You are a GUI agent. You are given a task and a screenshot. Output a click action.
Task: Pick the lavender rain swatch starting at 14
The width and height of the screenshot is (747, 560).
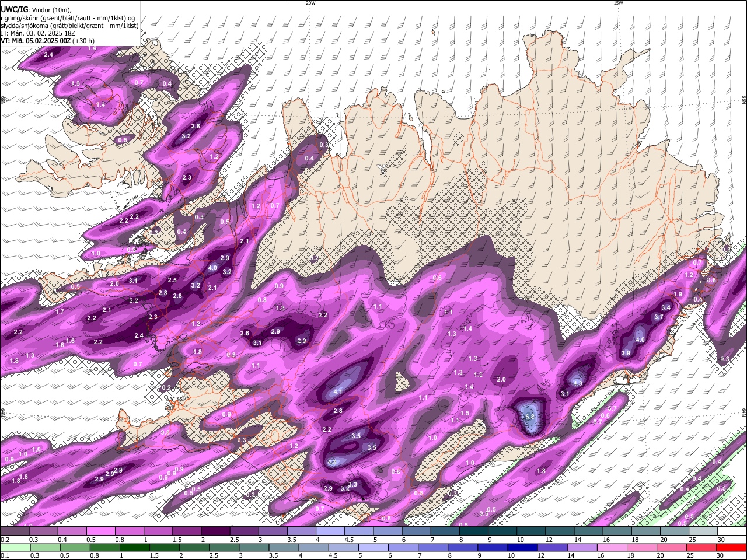(582, 547)
